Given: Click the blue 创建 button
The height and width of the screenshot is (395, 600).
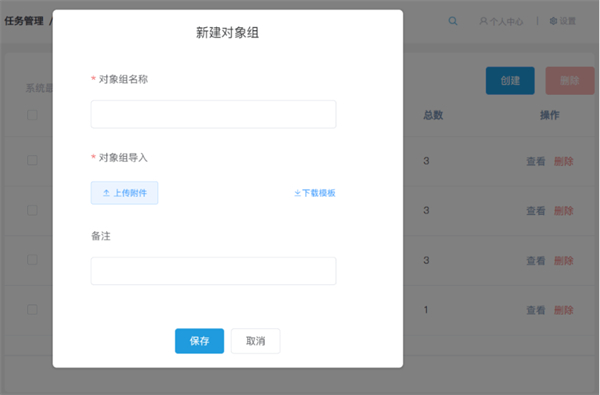Looking at the screenshot, I should [x=510, y=81].
